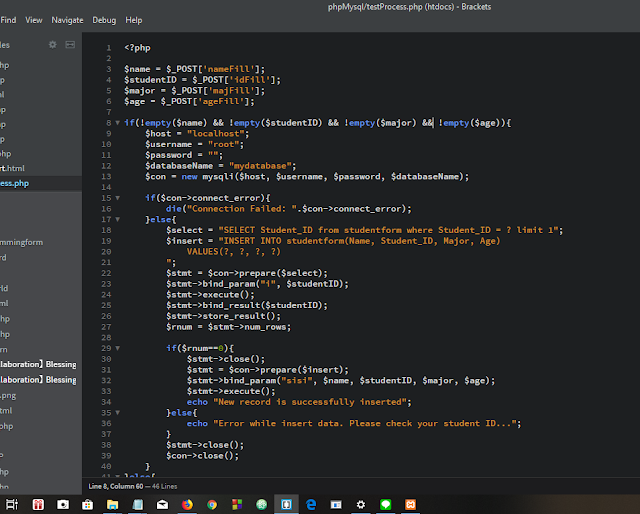
Task: Open the Debug menu
Action: pos(104,20)
